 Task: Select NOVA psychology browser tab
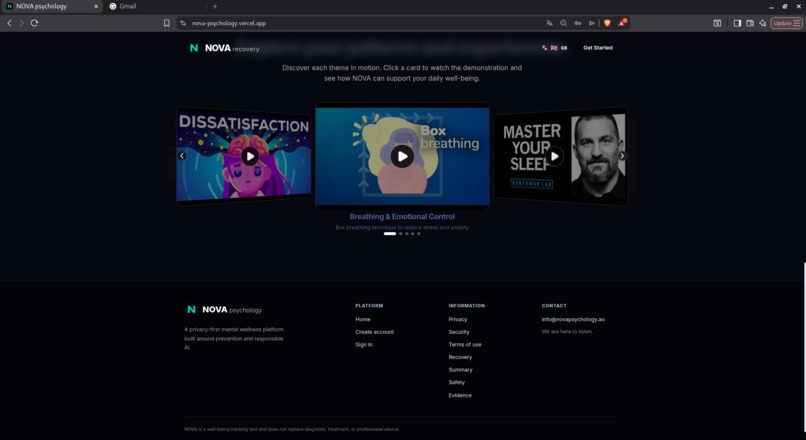[49, 6]
